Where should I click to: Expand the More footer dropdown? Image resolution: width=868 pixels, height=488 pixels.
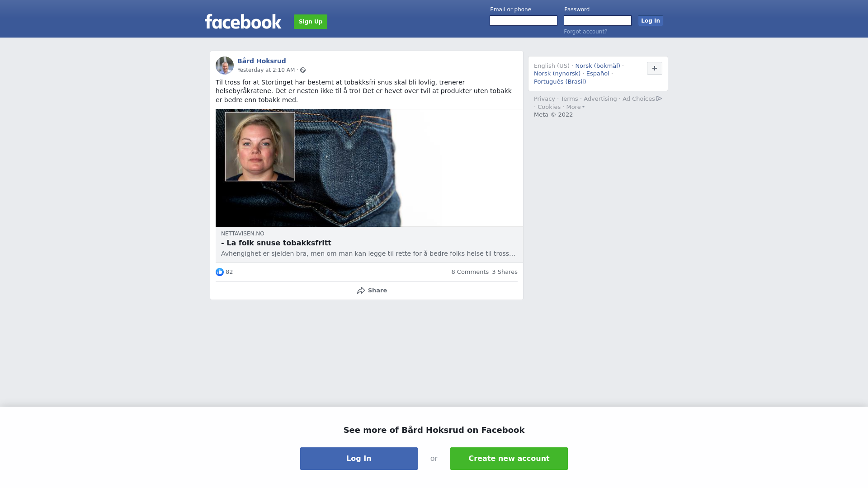pyautogui.click(x=575, y=107)
